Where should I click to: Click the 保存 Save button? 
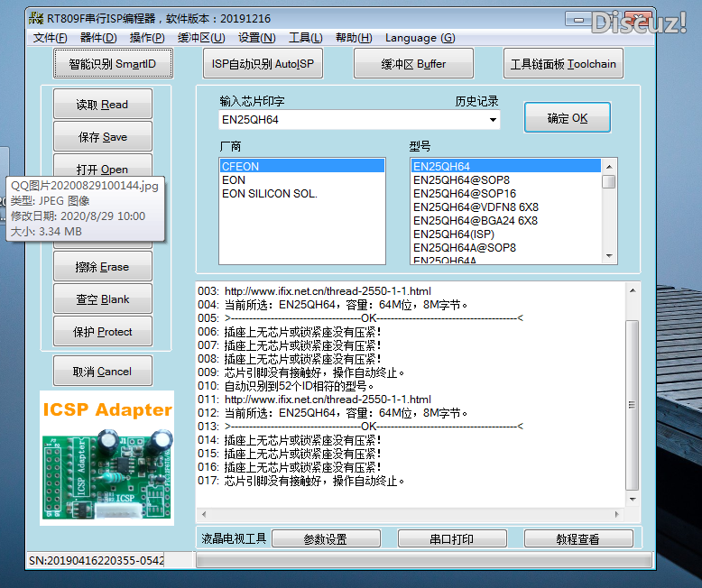tap(103, 136)
